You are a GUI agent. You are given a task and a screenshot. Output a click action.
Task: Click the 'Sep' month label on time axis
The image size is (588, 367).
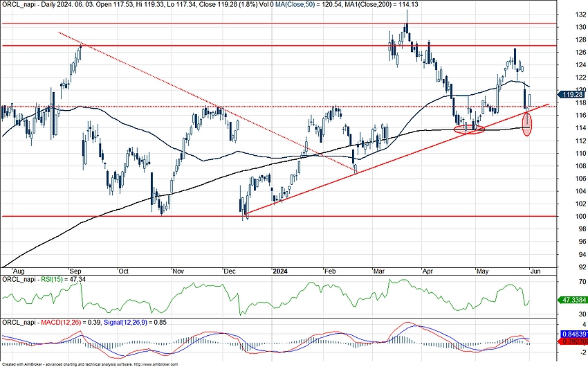(x=75, y=271)
